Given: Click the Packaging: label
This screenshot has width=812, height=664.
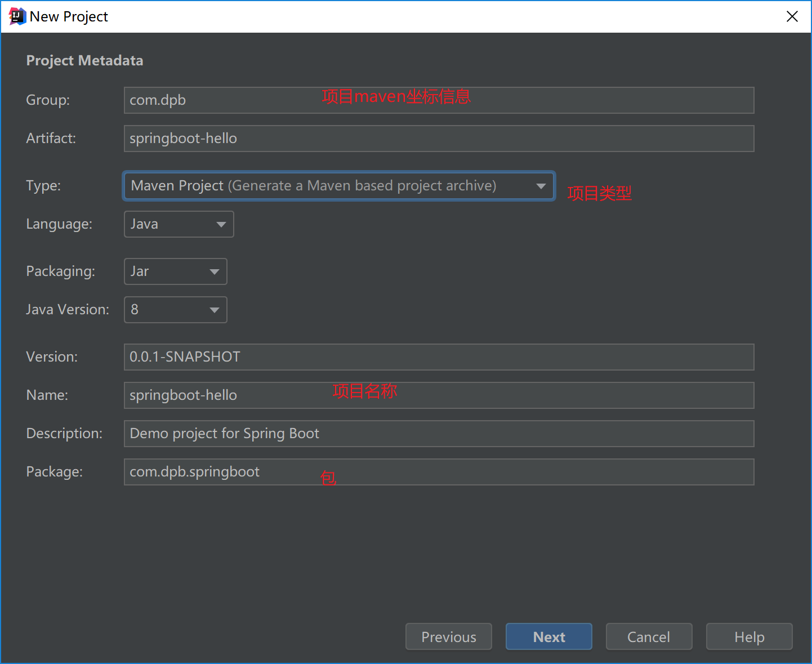Looking at the screenshot, I should click(x=60, y=271).
